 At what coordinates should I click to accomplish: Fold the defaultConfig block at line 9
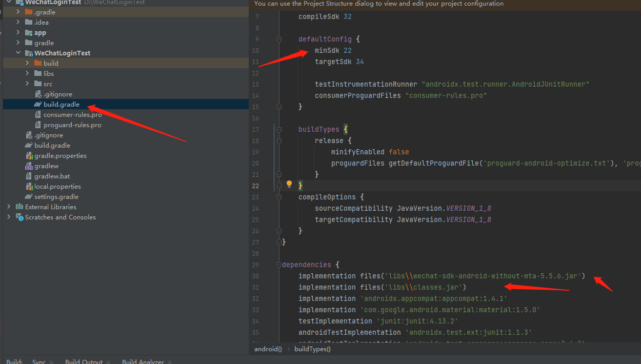(279, 39)
